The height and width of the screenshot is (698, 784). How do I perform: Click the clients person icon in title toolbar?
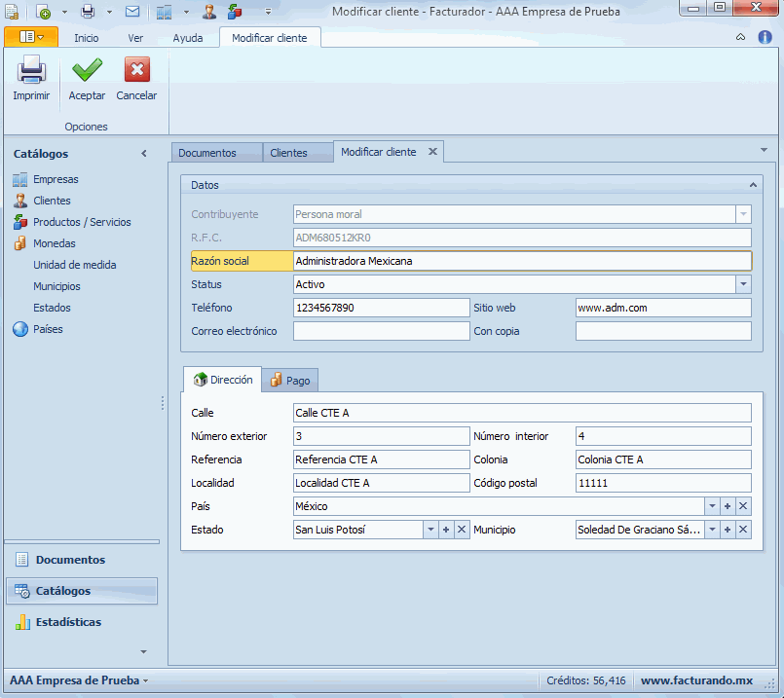coord(209,12)
